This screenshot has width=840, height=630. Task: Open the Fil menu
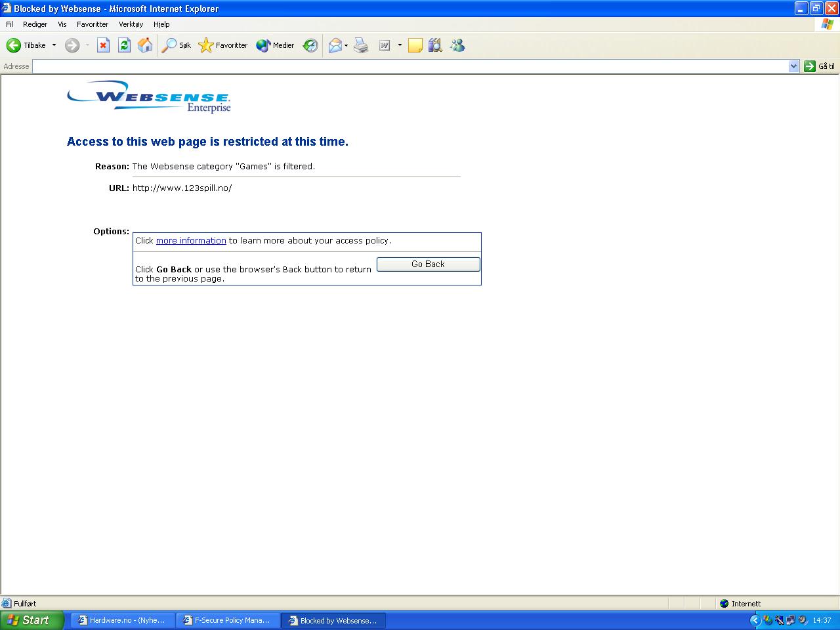9,24
